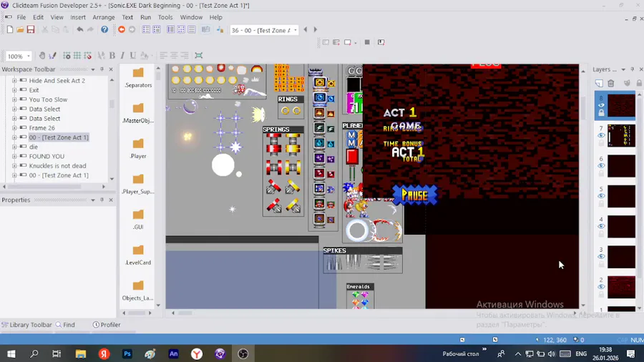This screenshot has height=362, width=644.
Task: Select the .LevelCard object folder
Action: (138, 255)
